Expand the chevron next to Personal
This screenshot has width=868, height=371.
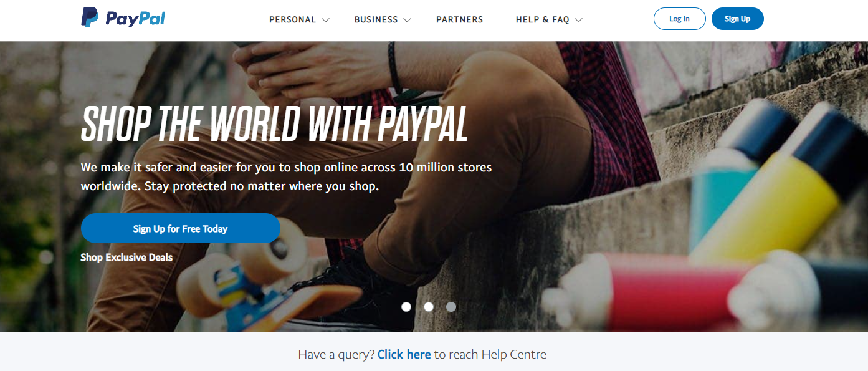[x=325, y=21]
